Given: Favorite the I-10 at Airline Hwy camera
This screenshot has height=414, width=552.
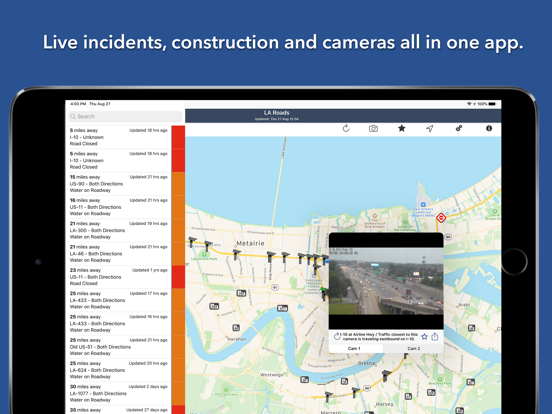Looking at the screenshot, I should pos(425,337).
